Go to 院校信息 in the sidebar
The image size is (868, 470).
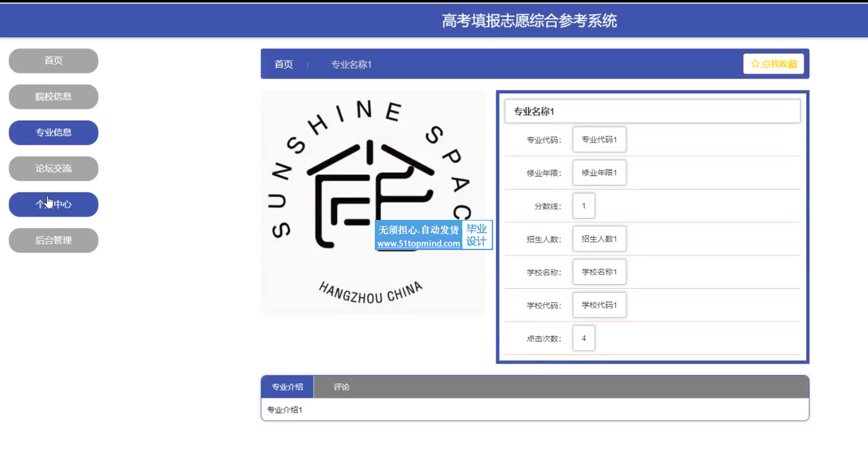point(53,97)
